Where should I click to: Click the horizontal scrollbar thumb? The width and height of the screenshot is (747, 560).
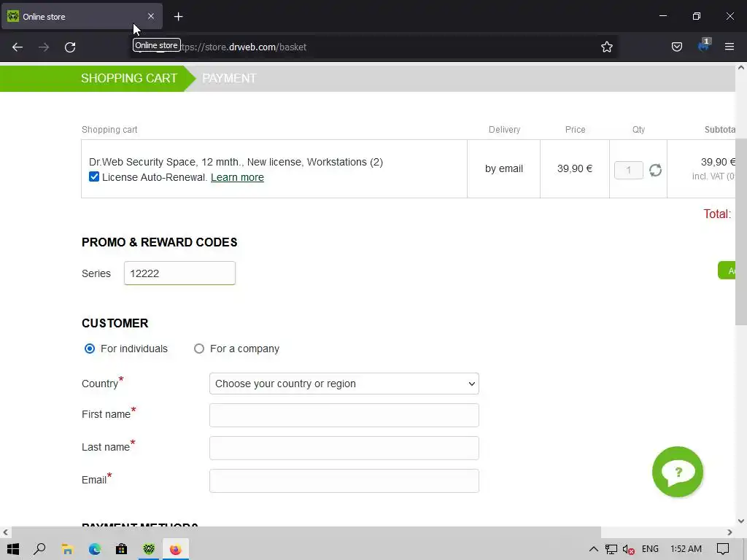[x=306, y=532]
